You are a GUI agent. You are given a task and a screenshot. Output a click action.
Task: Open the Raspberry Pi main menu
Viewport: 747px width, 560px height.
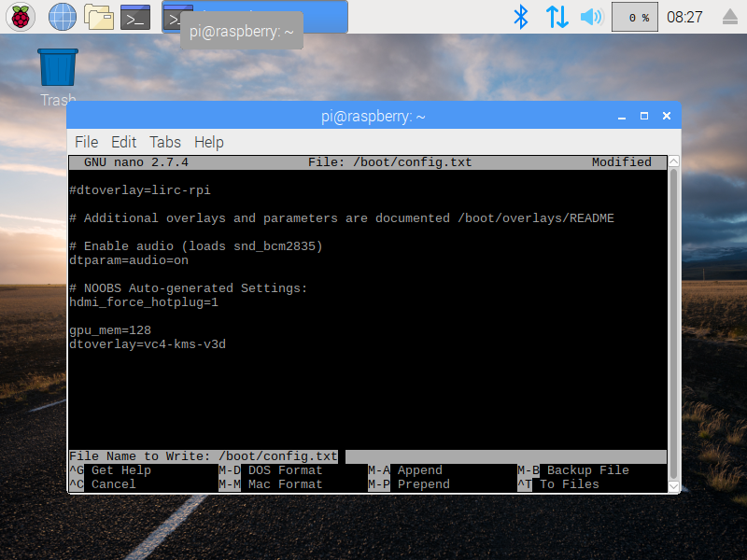pos(21,17)
